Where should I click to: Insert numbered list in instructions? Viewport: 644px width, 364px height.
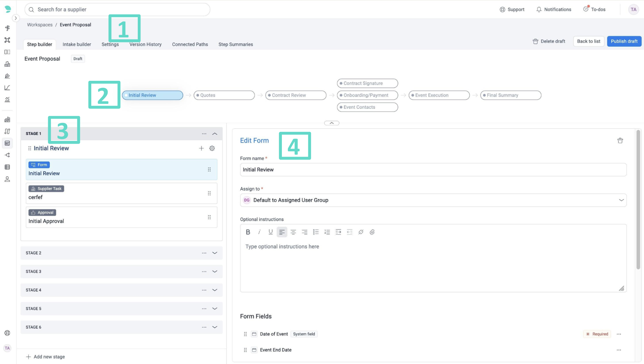[327, 232]
